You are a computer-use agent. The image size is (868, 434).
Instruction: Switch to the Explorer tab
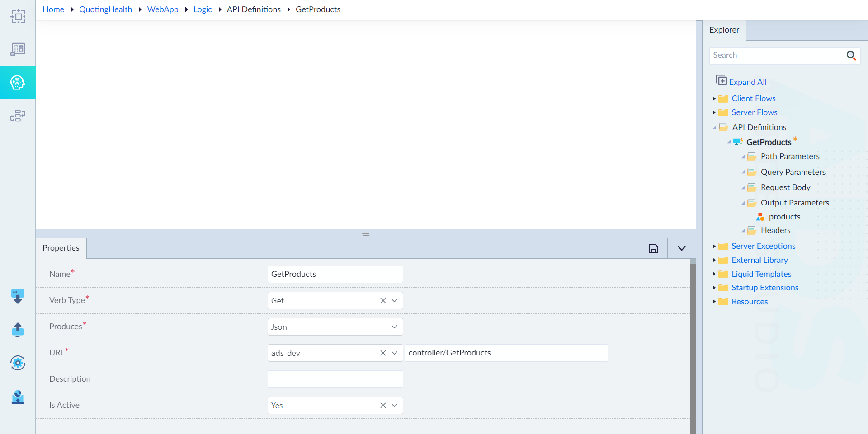[724, 30]
